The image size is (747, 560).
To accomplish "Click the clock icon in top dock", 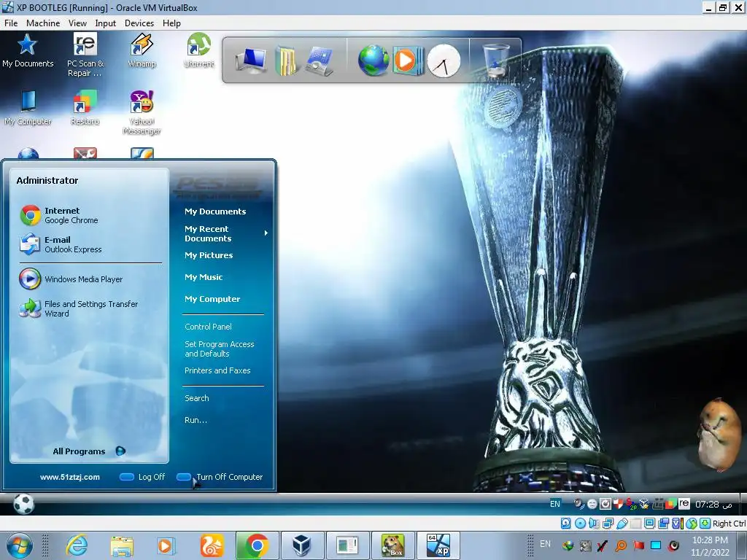I will coord(444,61).
